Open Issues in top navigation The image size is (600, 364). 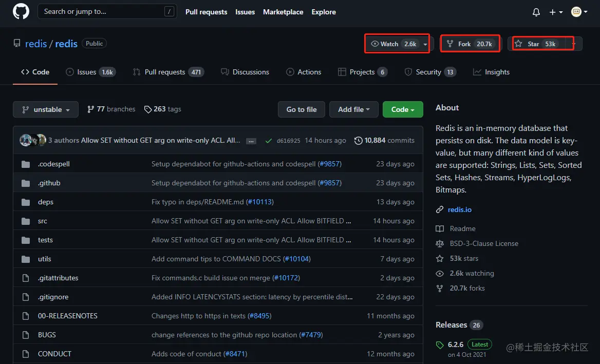pos(245,12)
